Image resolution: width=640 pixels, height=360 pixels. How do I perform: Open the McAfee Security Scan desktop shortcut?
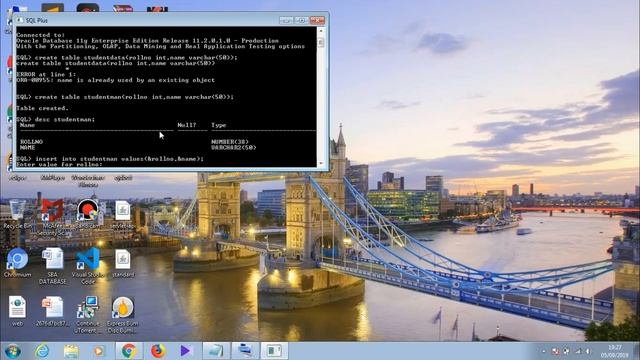tap(52, 217)
